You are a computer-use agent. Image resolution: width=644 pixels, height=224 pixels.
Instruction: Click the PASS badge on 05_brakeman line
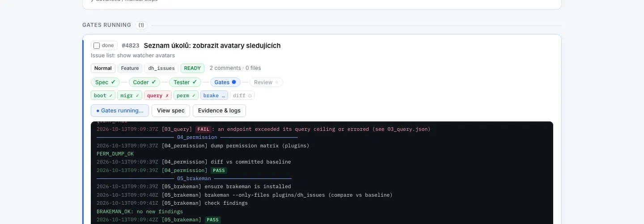[x=213, y=220]
